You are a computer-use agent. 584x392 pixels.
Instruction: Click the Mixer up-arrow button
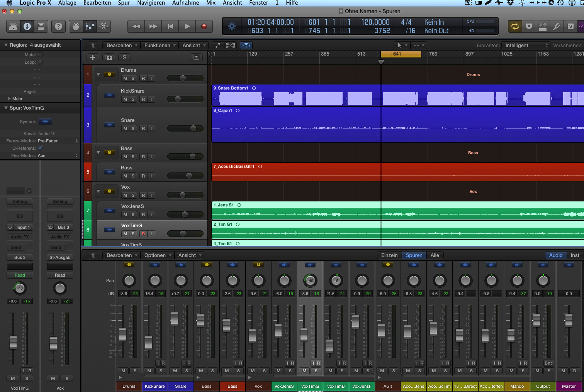[x=93, y=255]
